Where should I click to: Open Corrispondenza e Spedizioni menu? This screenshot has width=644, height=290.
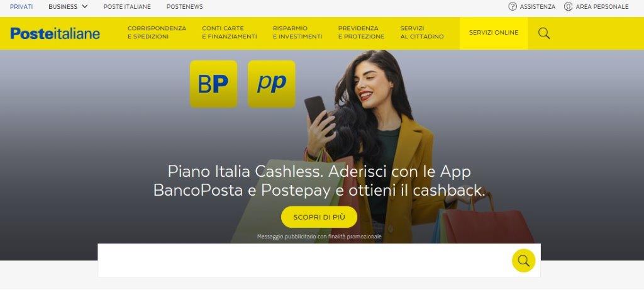[157, 33]
